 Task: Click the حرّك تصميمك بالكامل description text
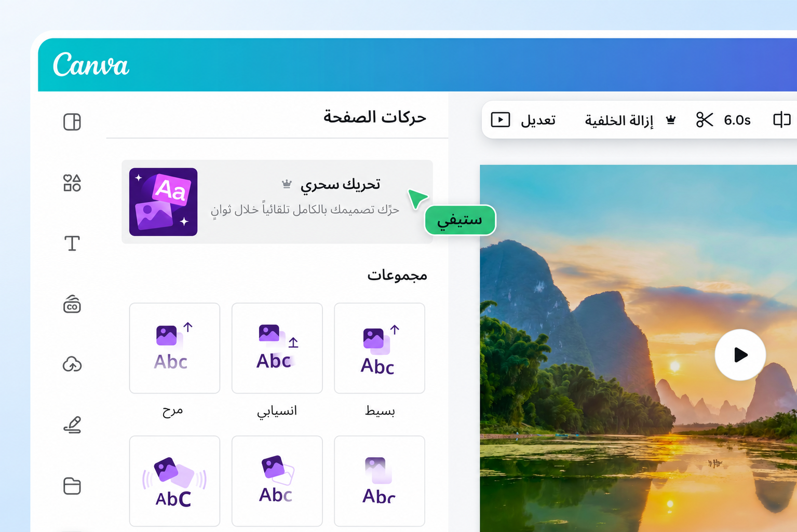pos(305,210)
